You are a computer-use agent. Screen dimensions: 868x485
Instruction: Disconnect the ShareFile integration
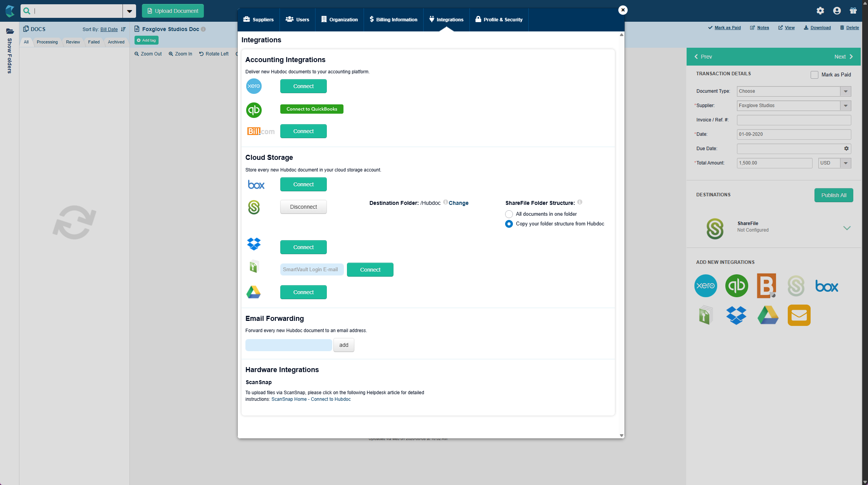pyautogui.click(x=304, y=207)
